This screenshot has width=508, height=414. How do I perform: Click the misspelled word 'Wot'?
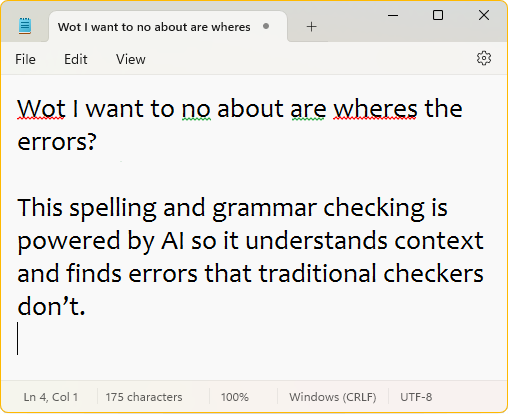pos(41,109)
